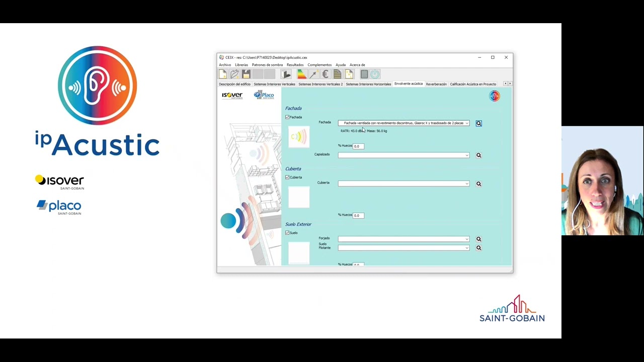The height and width of the screenshot is (362, 644).
Task: Uncheck the Fachada checkbox
Action: (x=287, y=117)
